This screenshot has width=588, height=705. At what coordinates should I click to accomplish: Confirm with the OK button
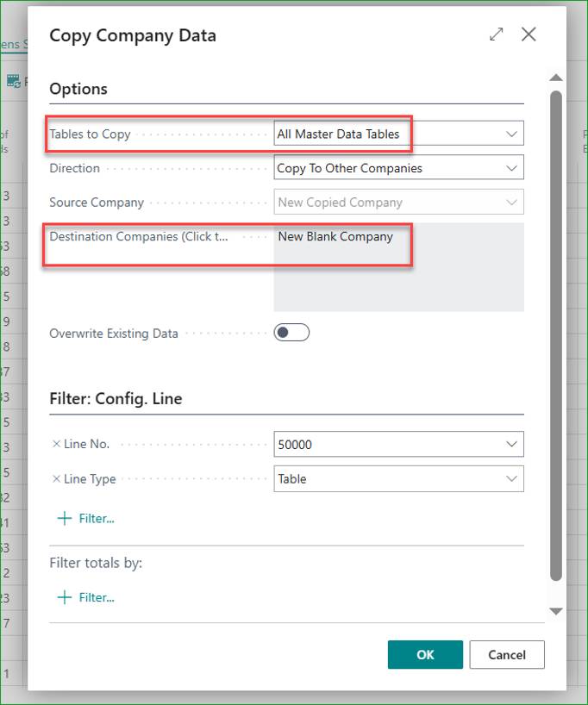click(425, 655)
